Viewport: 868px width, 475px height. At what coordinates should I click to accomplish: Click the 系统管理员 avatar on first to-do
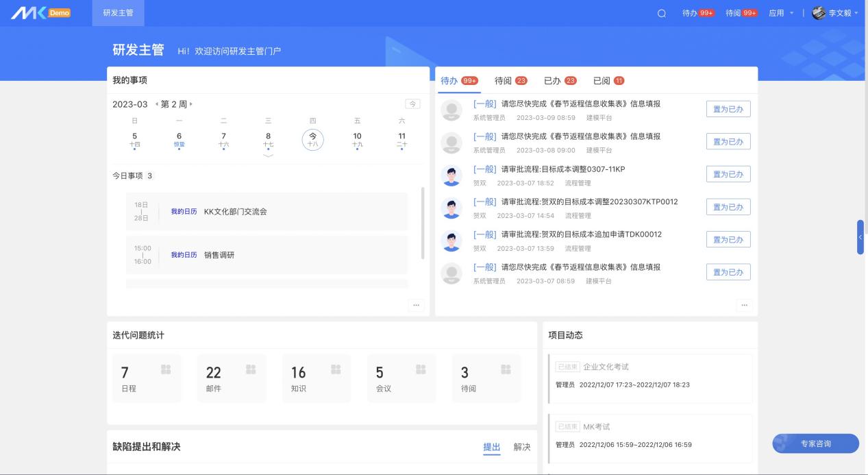[451, 108]
